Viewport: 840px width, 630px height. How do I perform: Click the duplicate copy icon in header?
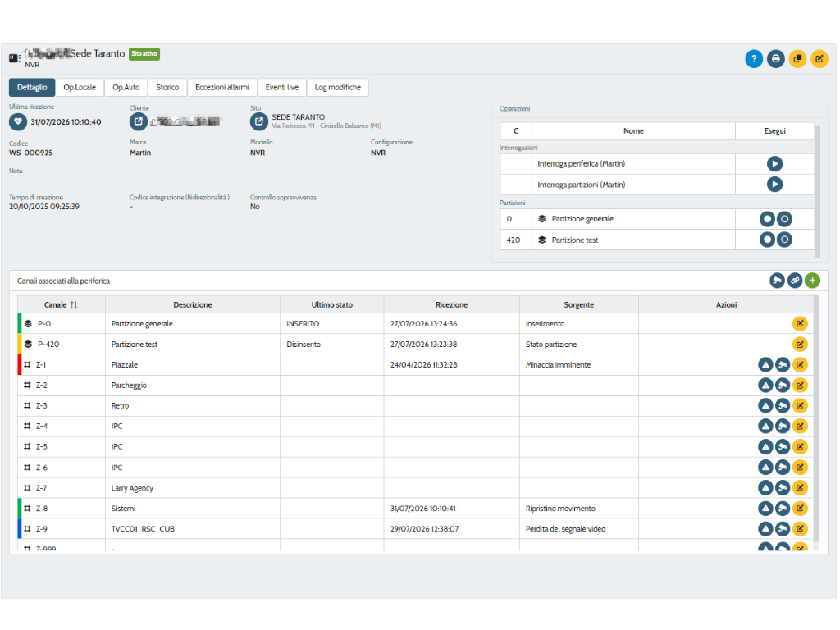[797, 59]
